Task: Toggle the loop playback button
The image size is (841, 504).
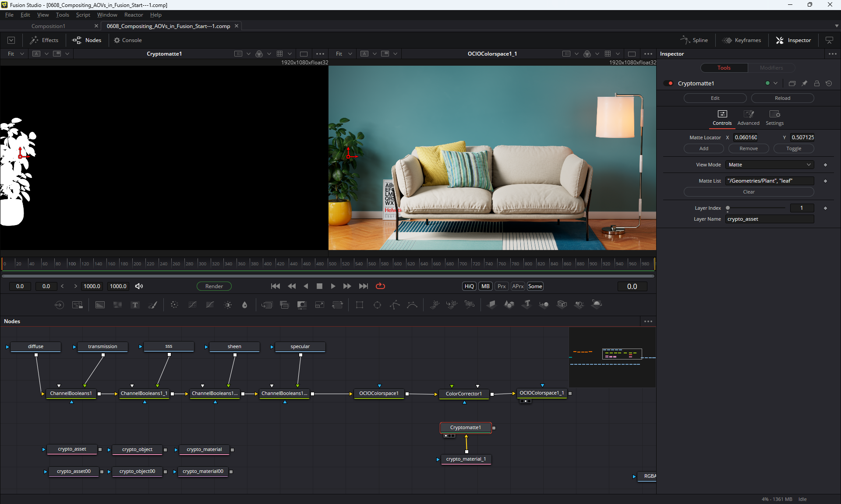Action: [x=380, y=286]
